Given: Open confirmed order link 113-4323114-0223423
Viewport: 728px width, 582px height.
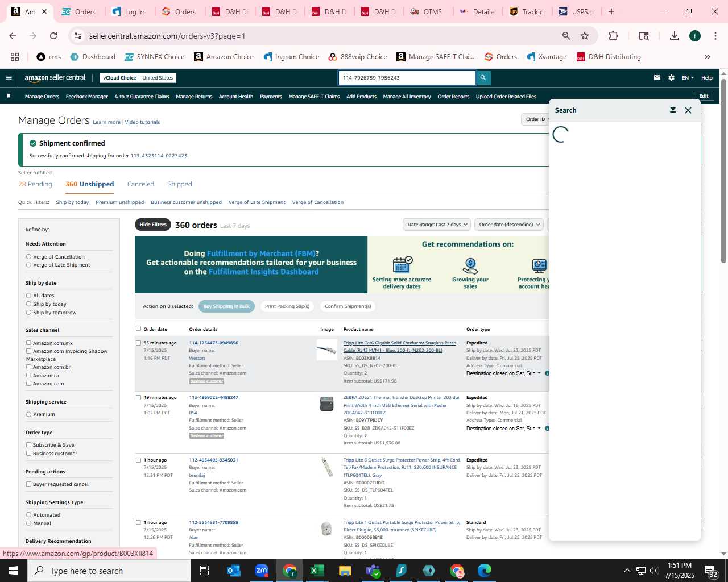Looking at the screenshot, I should 159,156.
